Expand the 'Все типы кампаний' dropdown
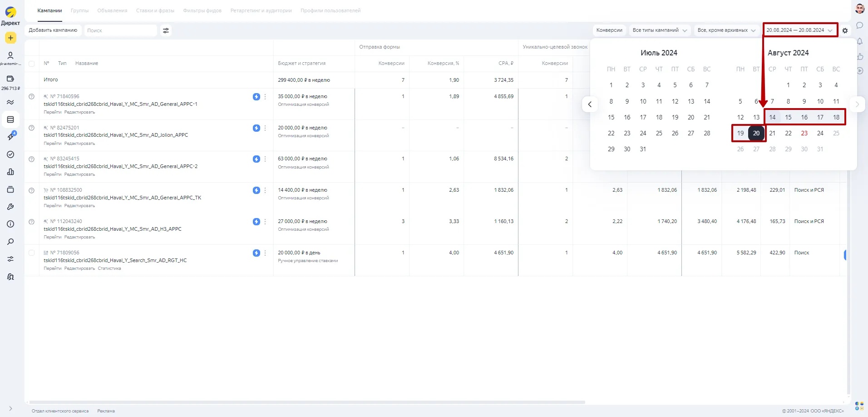Image resolution: width=868 pixels, height=417 pixels. tap(660, 30)
